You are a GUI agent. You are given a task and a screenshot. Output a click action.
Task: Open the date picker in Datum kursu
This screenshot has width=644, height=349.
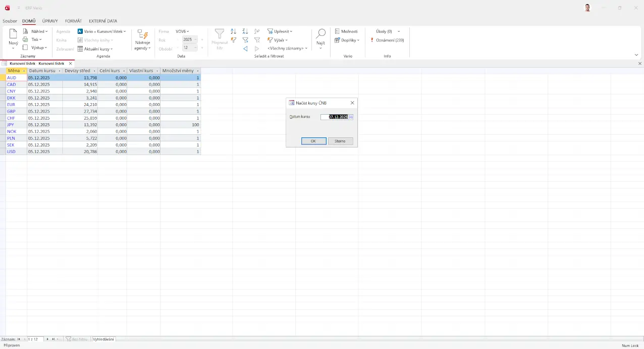[351, 117]
